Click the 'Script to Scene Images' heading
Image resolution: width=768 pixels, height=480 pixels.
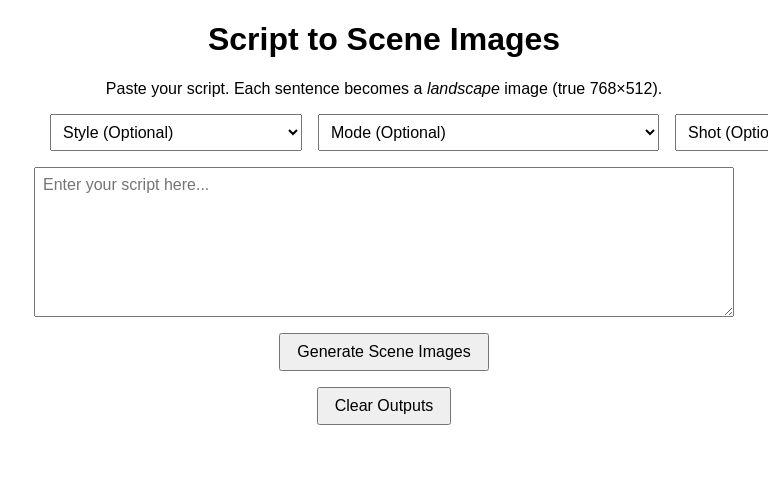pos(384,39)
